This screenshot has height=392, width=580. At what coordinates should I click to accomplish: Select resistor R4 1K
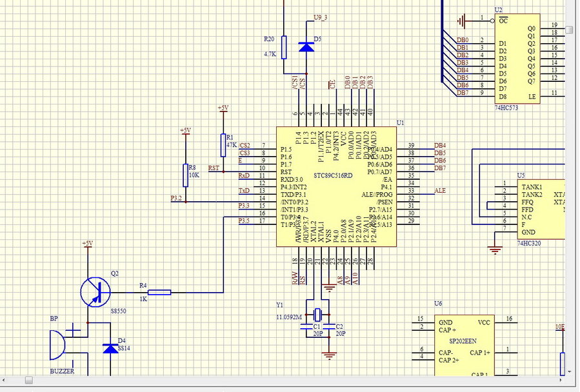pos(159,292)
